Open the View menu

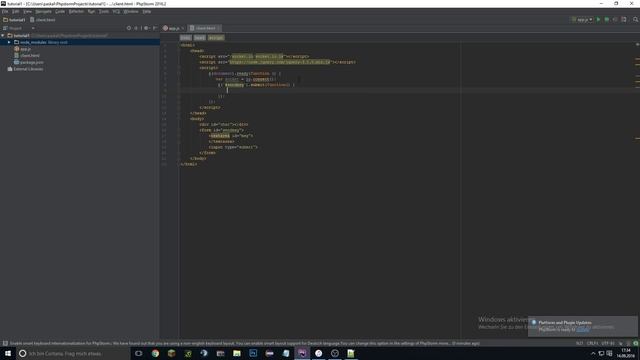click(x=27, y=11)
